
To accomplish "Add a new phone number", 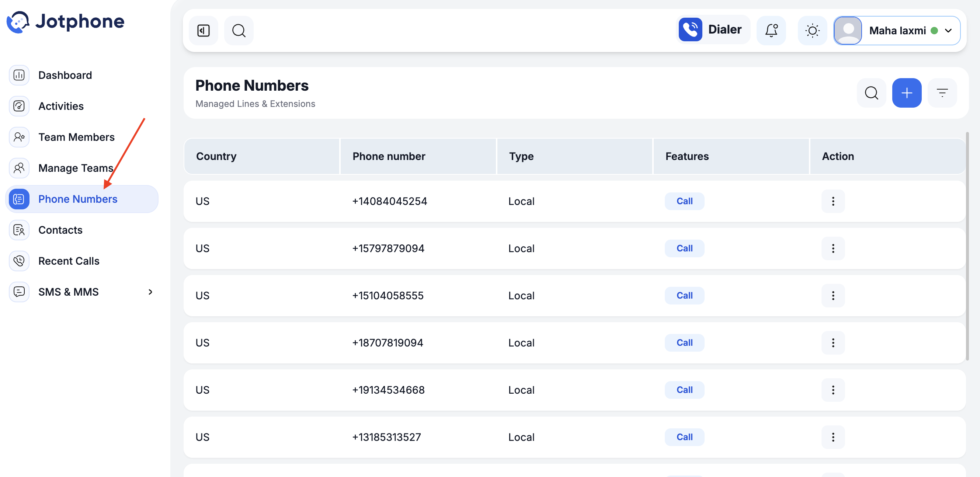I will pyautogui.click(x=907, y=93).
